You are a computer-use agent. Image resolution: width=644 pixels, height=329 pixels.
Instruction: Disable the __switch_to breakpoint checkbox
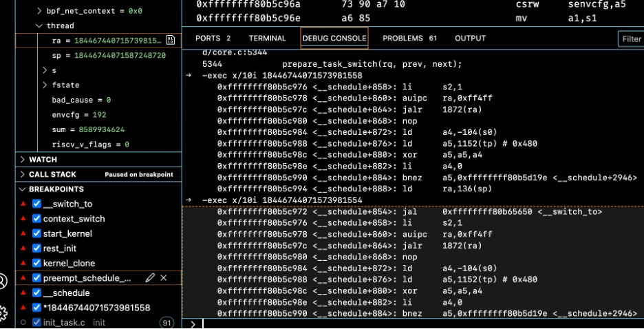pyautogui.click(x=37, y=204)
